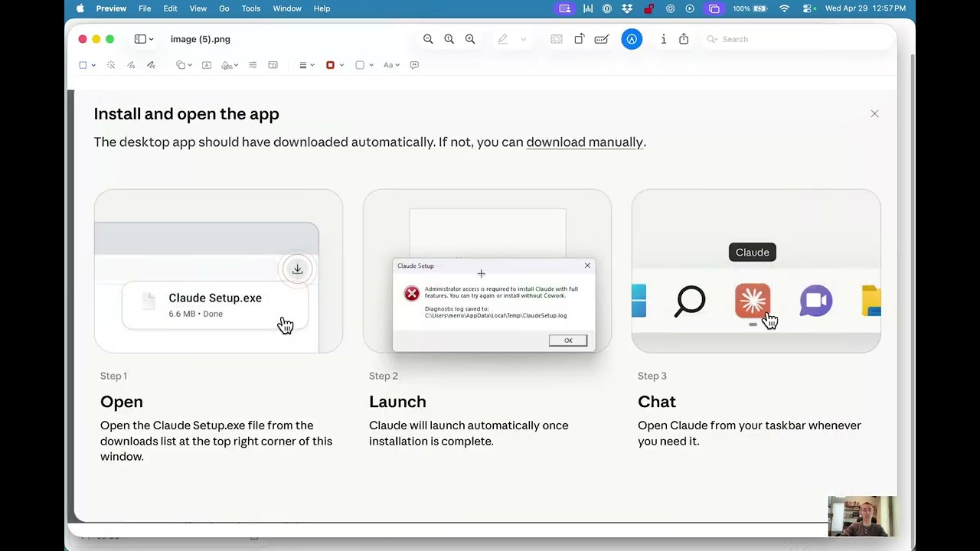Toggle the Markup toolbar button
The width and height of the screenshot is (980, 551).
(632, 39)
